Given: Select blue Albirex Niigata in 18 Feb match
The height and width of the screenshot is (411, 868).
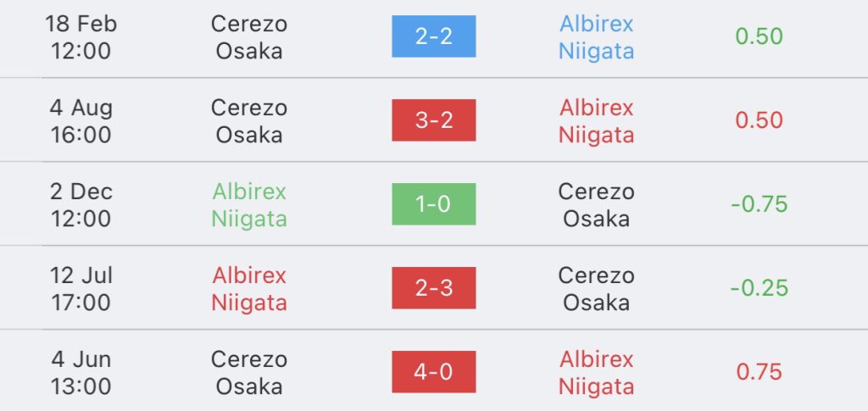Looking at the screenshot, I should [x=596, y=37].
